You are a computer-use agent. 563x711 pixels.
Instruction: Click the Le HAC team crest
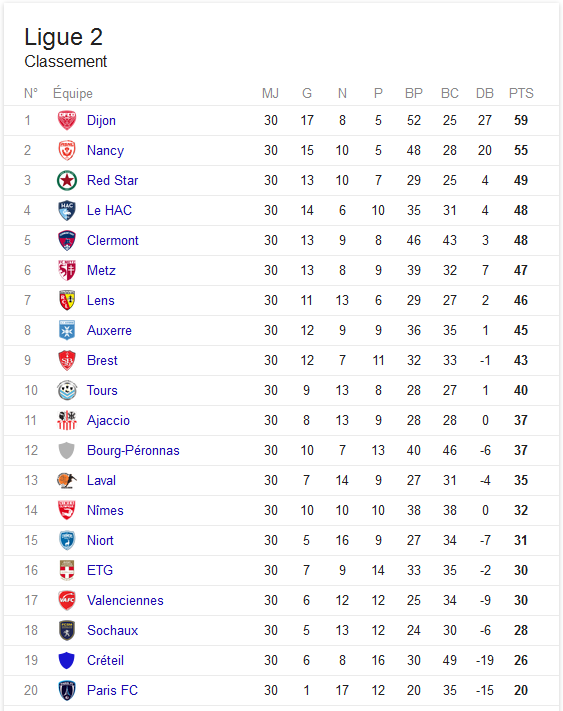pos(67,210)
